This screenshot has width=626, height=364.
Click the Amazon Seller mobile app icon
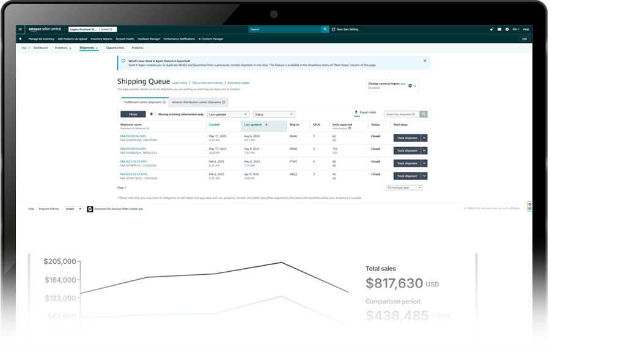pyautogui.click(x=89, y=209)
